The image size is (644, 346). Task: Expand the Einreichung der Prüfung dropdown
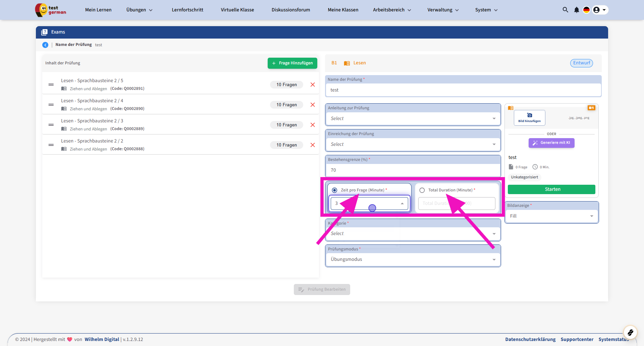tap(413, 144)
